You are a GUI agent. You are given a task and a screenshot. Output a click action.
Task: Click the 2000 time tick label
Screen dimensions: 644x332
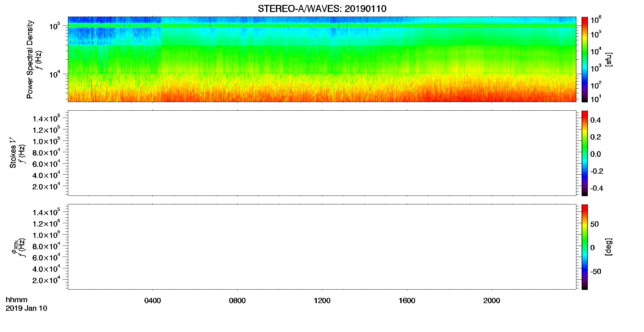(x=492, y=301)
